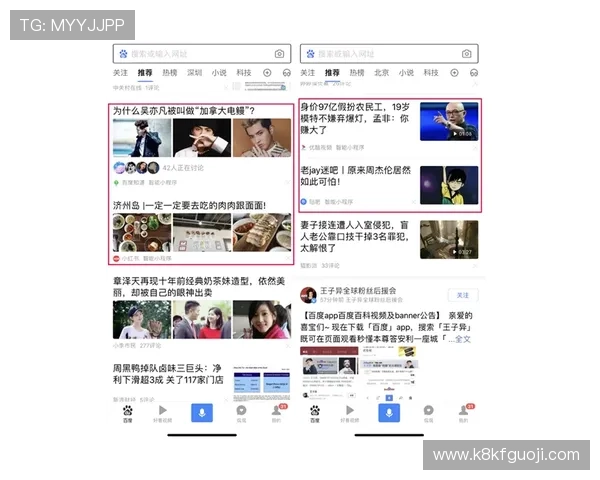
Task: Open 我的 profile icon in left phone bottom bar
Action: 277,413
